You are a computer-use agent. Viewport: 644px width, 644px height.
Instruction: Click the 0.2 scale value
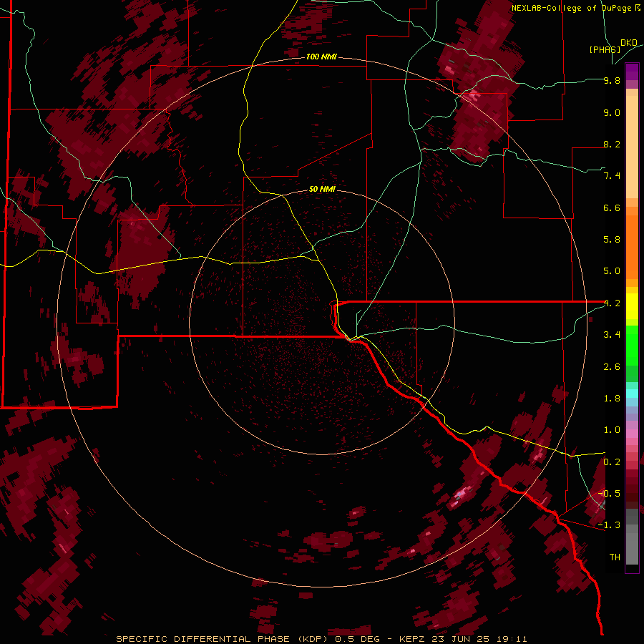(612, 462)
